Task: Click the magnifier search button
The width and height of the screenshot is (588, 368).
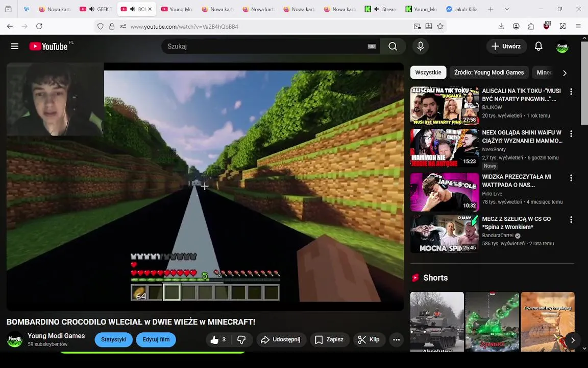Action: point(393,46)
